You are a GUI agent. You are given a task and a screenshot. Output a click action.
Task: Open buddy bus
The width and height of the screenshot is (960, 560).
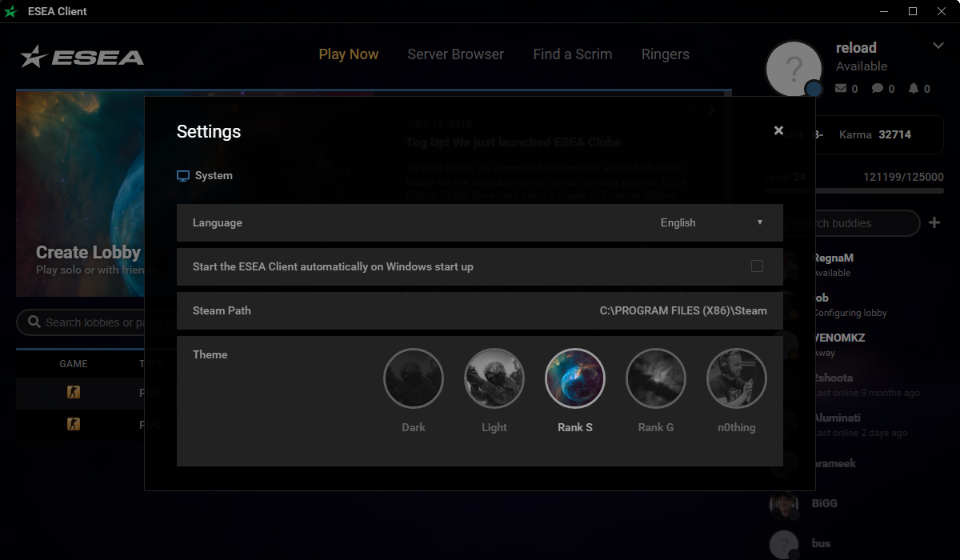pyautogui.click(x=821, y=543)
